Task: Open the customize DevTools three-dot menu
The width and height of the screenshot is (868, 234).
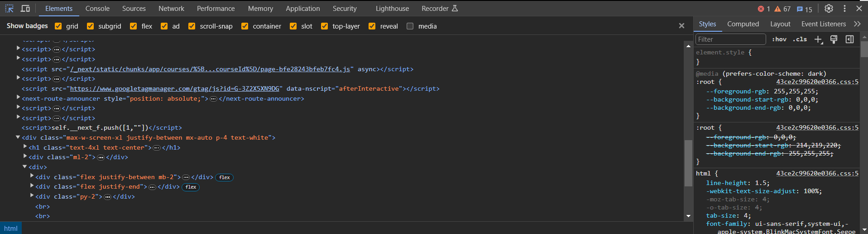Action: pyautogui.click(x=844, y=9)
